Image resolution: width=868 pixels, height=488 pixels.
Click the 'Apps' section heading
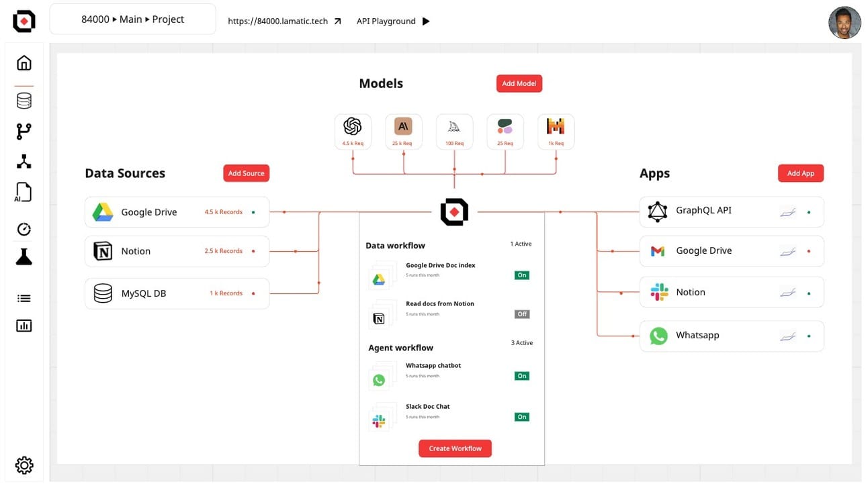coord(655,174)
